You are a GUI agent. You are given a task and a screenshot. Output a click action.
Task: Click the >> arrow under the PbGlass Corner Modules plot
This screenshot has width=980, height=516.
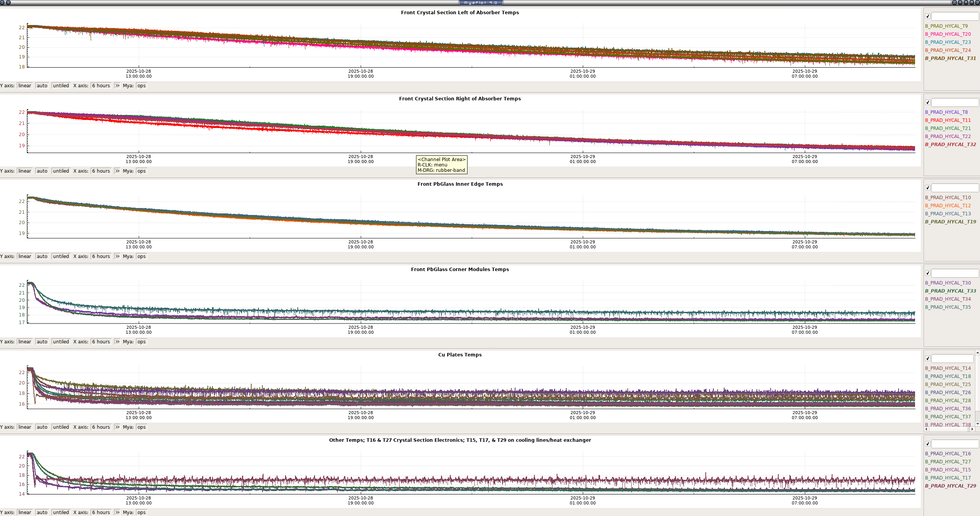tap(117, 342)
